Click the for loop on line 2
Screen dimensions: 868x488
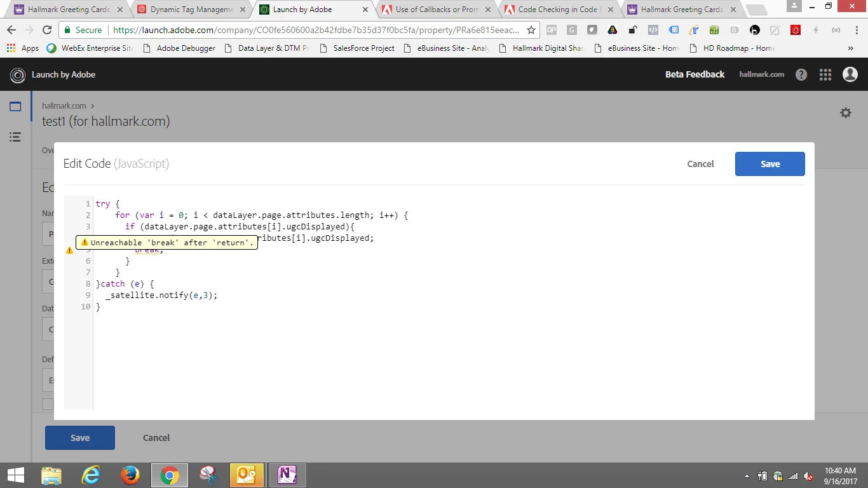pyautogui.click(x=261, y=215)
